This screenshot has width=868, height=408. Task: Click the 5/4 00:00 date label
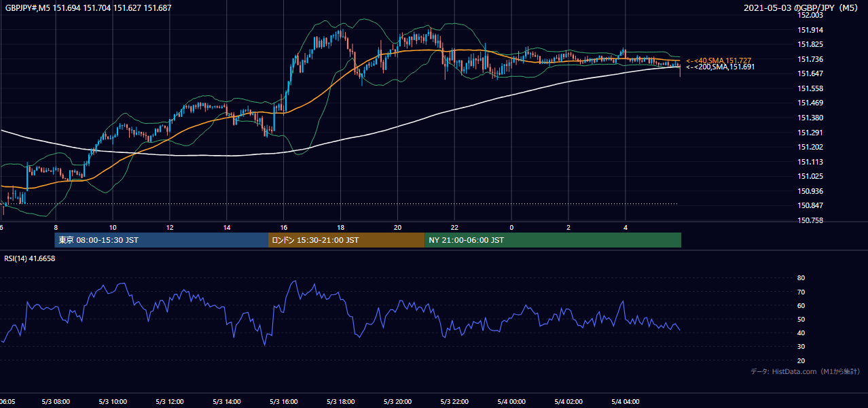coord(512,402)
